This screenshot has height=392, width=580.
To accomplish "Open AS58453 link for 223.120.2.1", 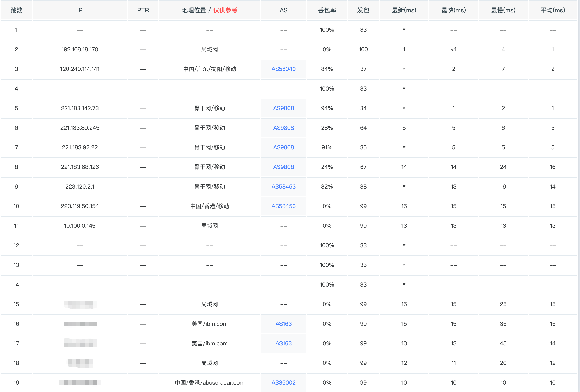I will tap(283, 186).
